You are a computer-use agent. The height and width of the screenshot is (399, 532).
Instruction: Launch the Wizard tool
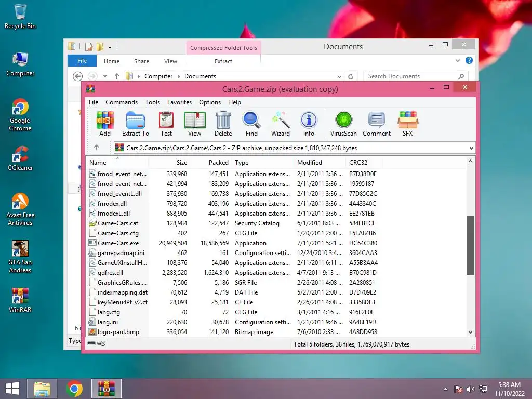(280, 124)
